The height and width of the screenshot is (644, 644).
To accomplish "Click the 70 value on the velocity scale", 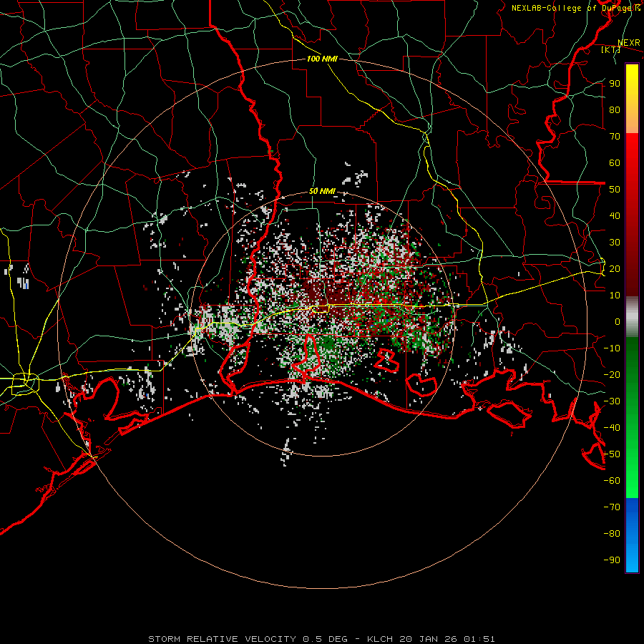I will click(x=615, y=137).
